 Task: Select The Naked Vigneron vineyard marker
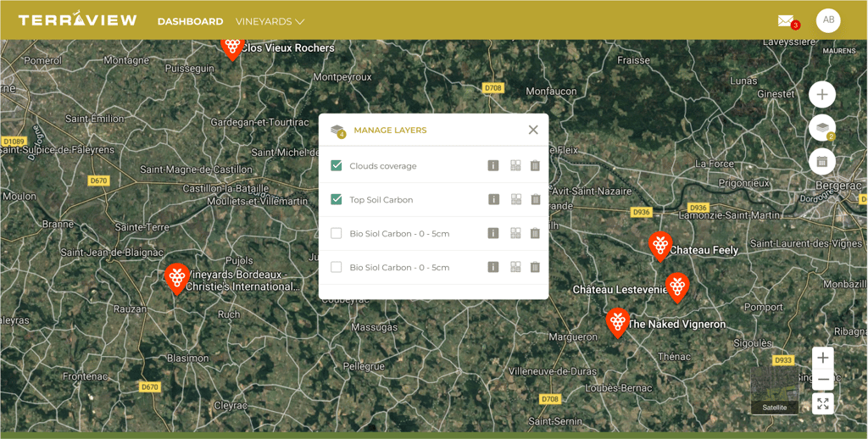point(617,322)
